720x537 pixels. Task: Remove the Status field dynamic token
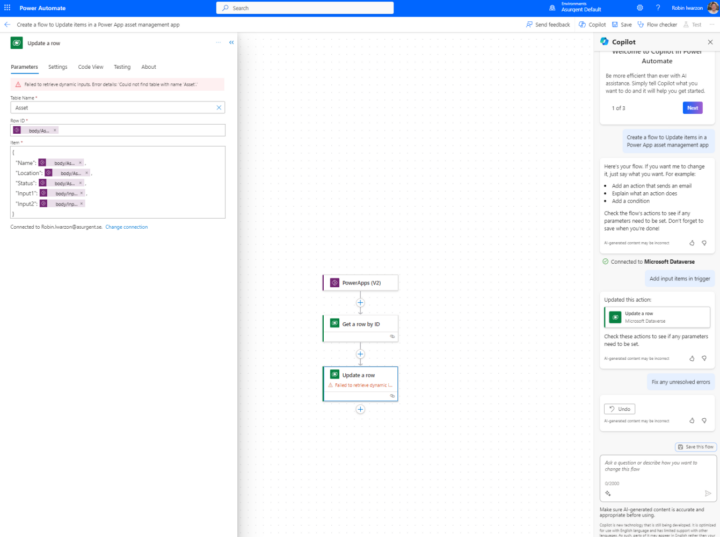pyautogui.click(x=80, y=183)
